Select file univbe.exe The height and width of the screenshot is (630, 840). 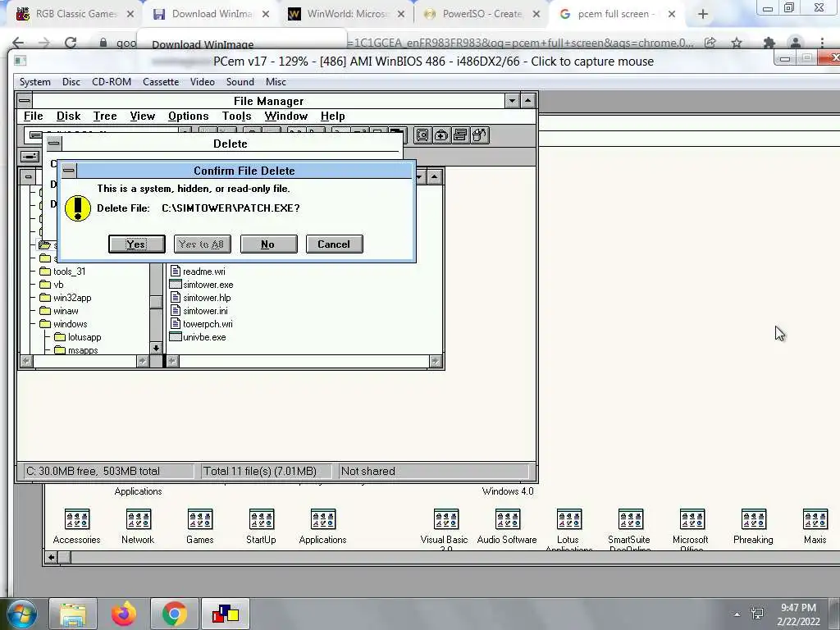(198, 337)
